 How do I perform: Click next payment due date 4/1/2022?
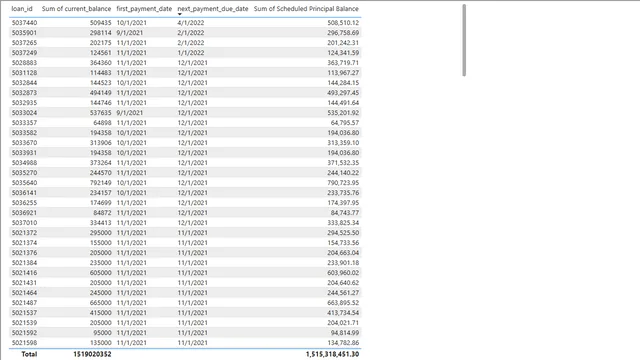pyautogui.click(x=191, y=23)
